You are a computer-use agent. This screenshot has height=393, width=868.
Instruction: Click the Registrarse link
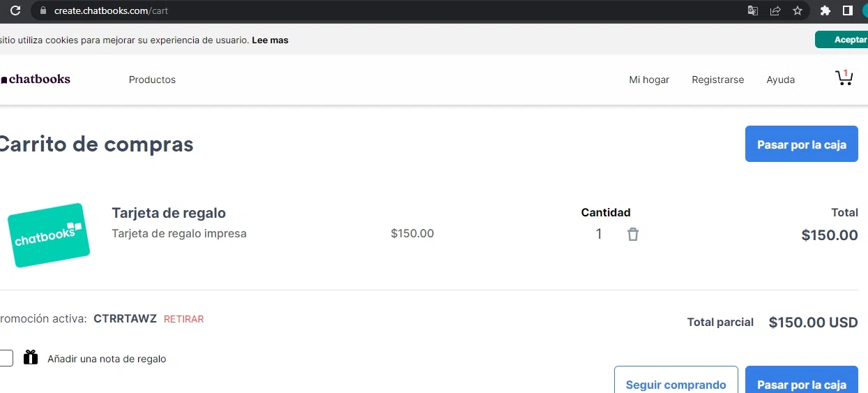click(717, 80)
